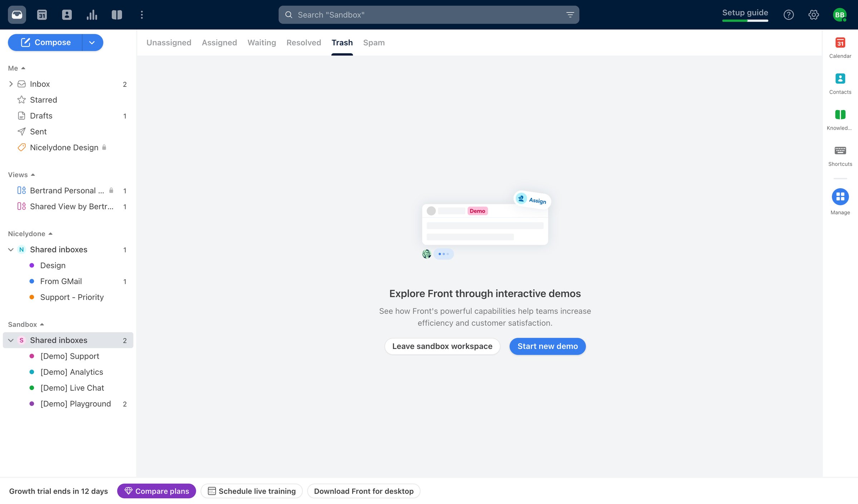Collapse the Sandbox section

[26, 324]
